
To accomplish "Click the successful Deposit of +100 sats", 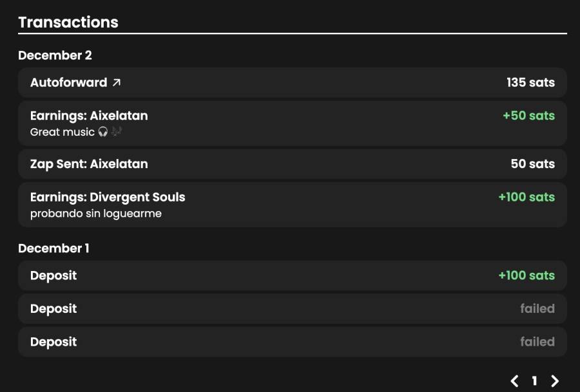I will coord(292,275).
